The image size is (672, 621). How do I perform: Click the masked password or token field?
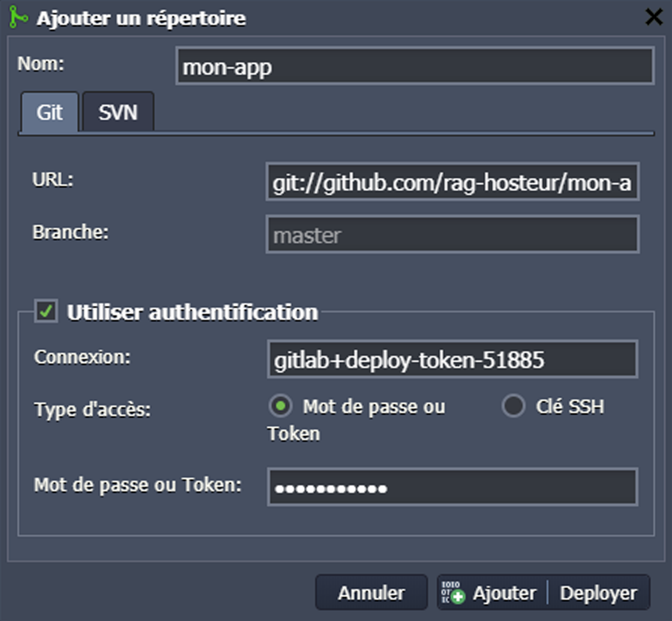coord(452,487)
